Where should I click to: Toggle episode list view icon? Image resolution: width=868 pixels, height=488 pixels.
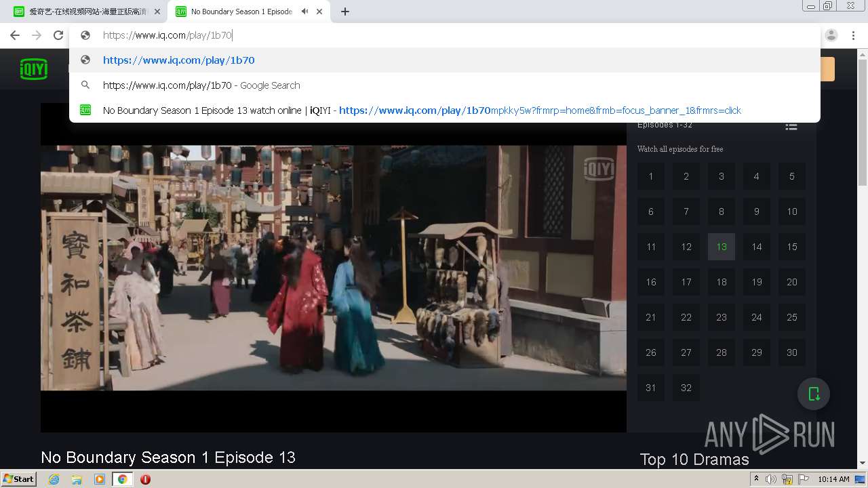791,126
